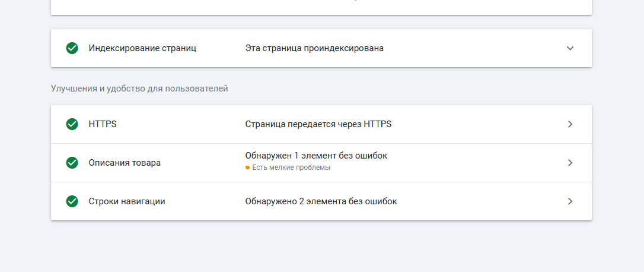Expand the Индексирование страниц section chevron

click(x=570, y=48)
